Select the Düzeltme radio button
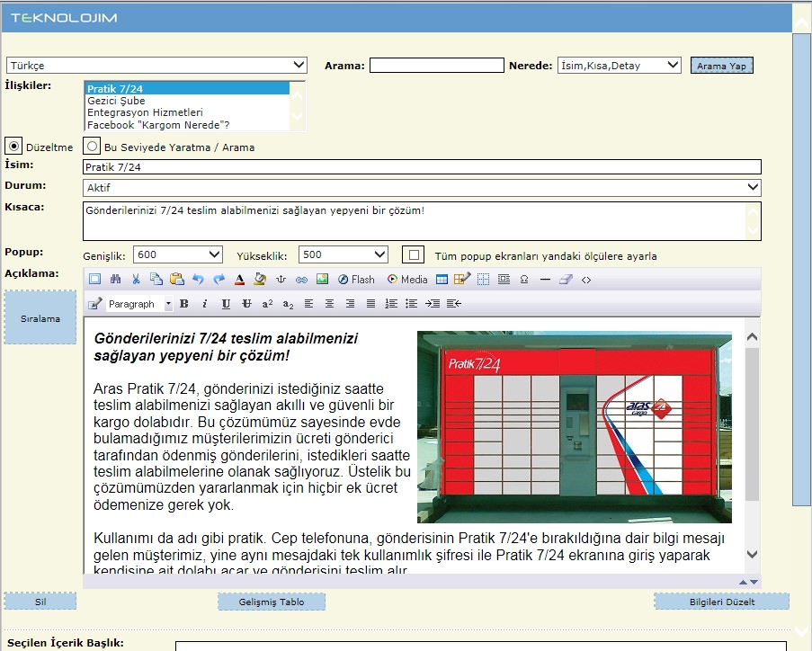Screen dimensions: 812x651 tap(14, 147)
